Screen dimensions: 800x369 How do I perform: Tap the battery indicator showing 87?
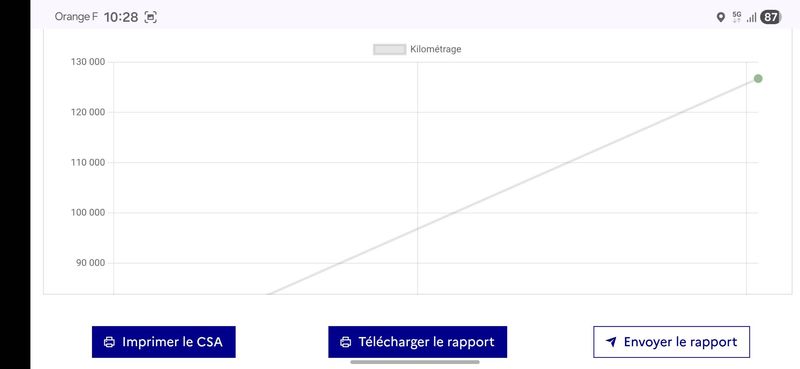coord(770,17)
